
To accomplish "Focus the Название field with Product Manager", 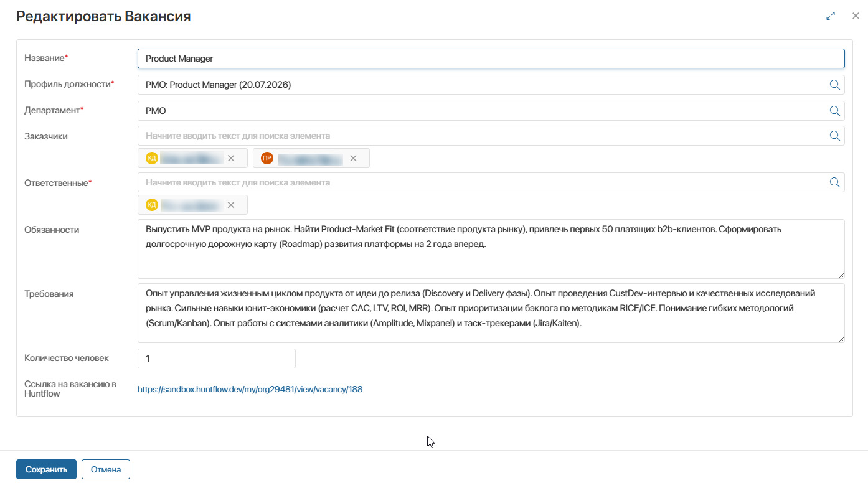I will 491,59.
